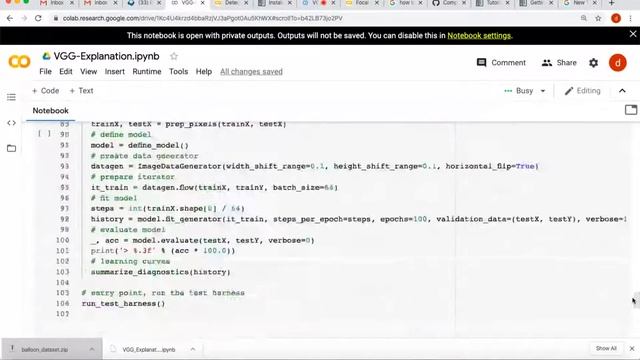Click the it_train = datagen.flow line

[214, 187]
